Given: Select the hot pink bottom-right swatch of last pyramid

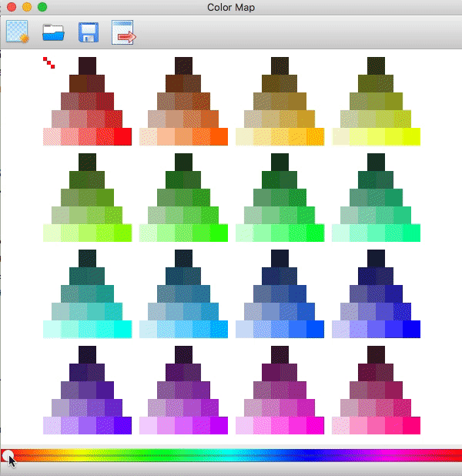Looking at the screenshot, I should coord(412,425).
